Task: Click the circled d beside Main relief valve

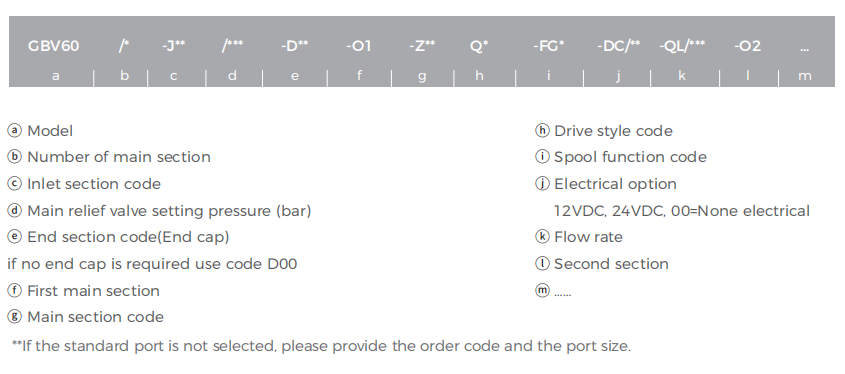Action: coord(15,210)
